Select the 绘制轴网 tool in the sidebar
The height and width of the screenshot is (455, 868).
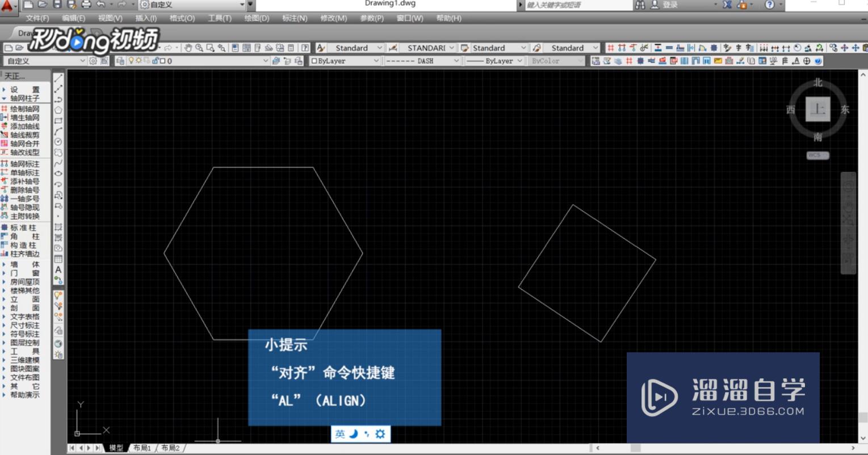[23, 108]
